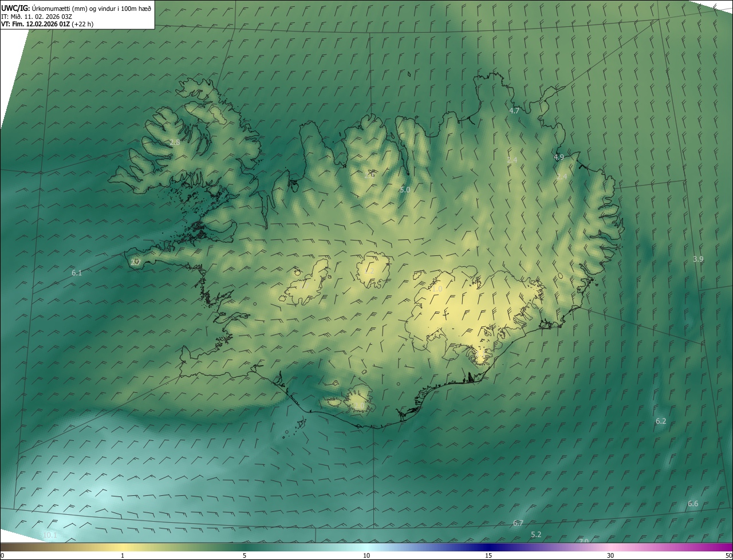Click the 5 mm tick on the color scale

[245, 554]
